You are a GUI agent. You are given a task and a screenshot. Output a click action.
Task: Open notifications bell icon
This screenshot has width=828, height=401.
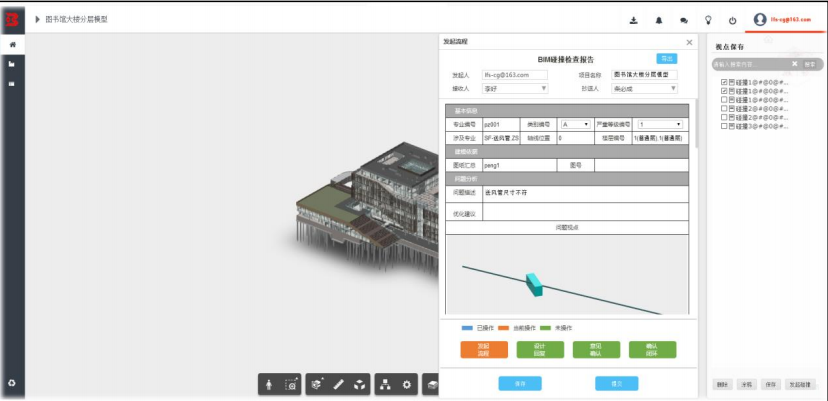click(658, 21)
